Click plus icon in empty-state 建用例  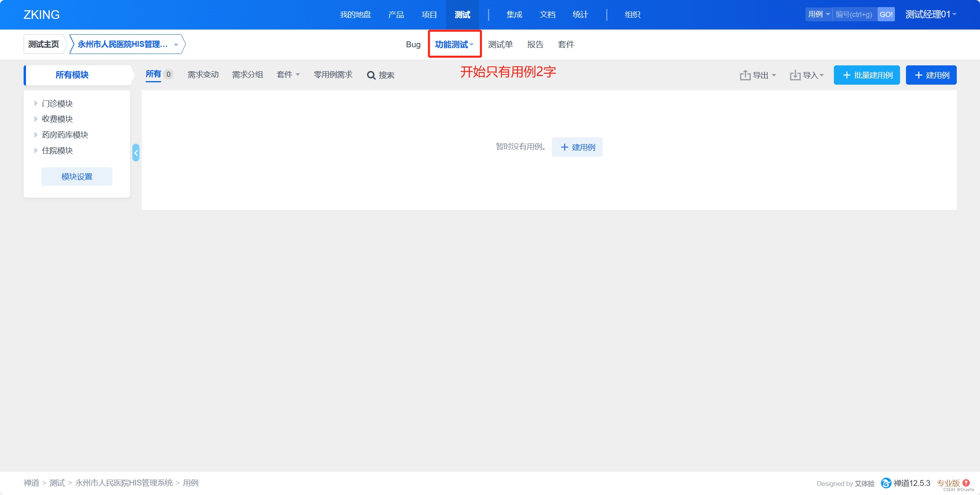(x=564, y=147)
